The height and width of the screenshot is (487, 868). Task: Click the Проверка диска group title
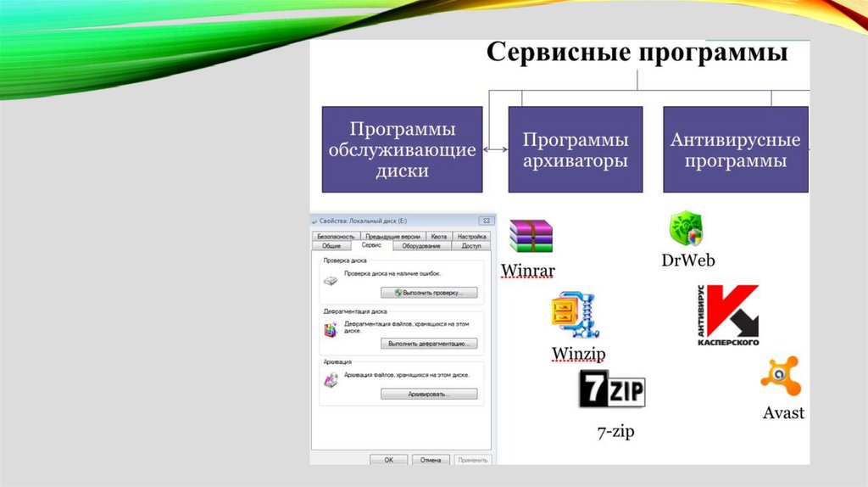pyautogui.click(x=345, y=260)
